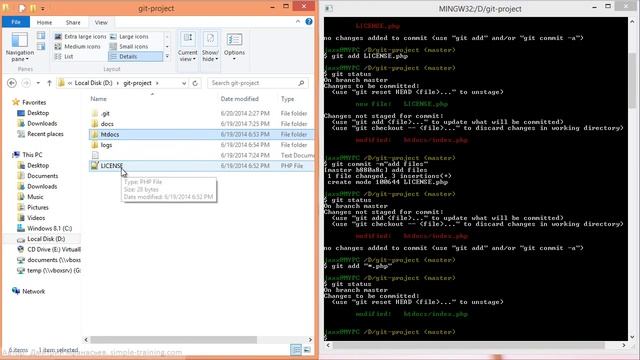The height and width of the screenshot is (360, 640).
Task: Focus the Search git-project field
Action: [258, 83]
